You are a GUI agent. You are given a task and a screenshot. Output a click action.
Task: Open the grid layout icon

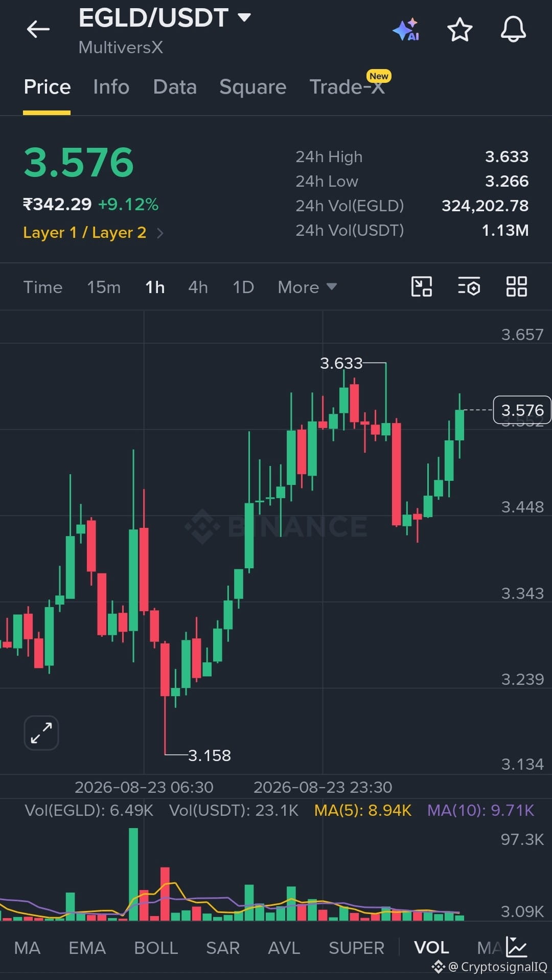pos(516,286)
